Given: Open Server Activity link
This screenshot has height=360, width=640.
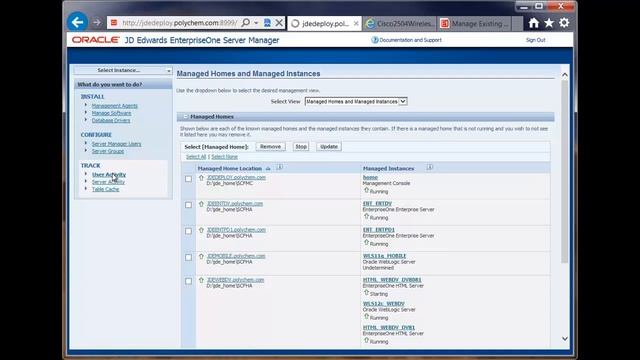Looking at the screenshot, I should [108, 182].
